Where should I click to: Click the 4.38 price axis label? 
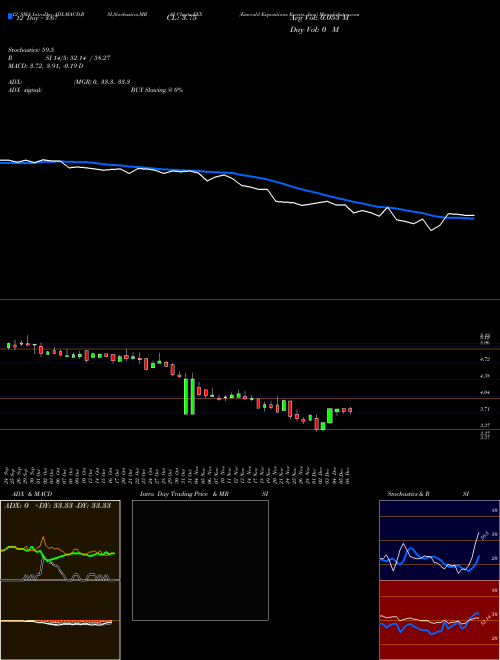[486, 376]
